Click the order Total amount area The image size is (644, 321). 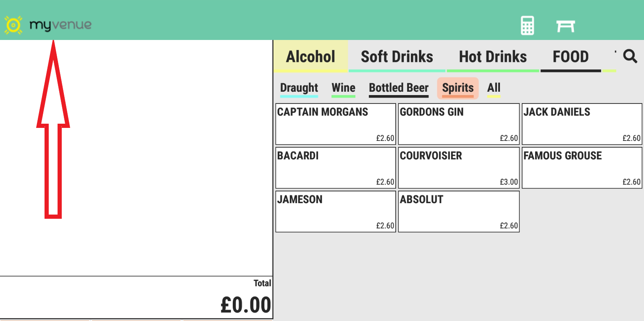246,304
